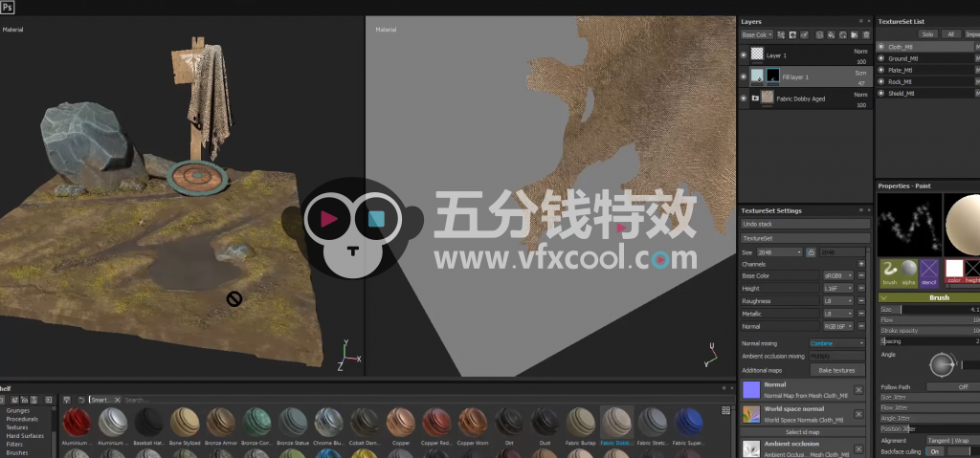
Task: Hide Layer 1 using its eye toggle
Action: click(743, 55)
